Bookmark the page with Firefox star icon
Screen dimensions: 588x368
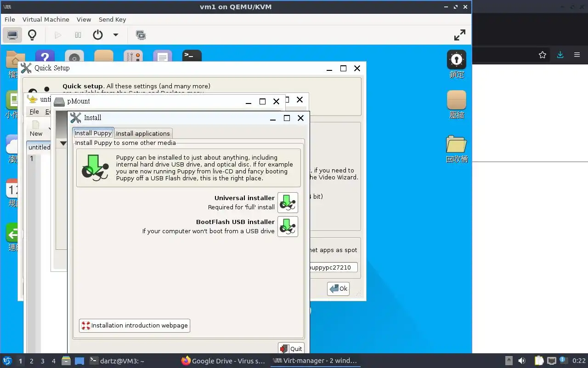543,55
